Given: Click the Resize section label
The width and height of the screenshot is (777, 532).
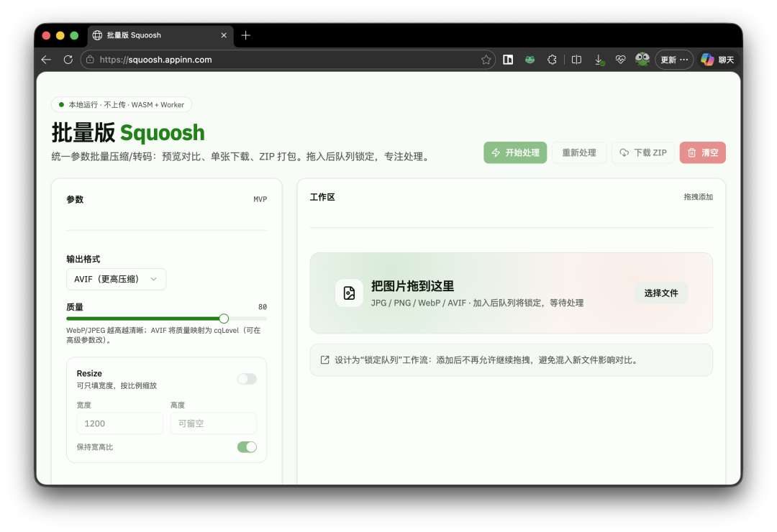Looking at the screenshot, I should click(x=89, y=374).
